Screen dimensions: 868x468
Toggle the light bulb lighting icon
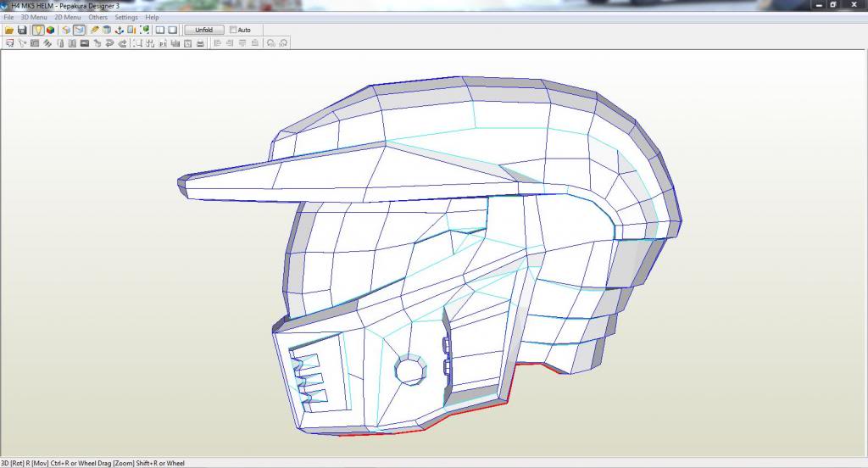tap(38, 30)
